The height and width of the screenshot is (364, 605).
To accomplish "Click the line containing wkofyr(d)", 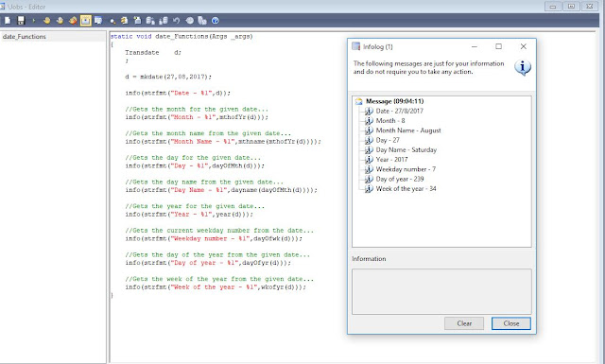I will pos(216,287).
